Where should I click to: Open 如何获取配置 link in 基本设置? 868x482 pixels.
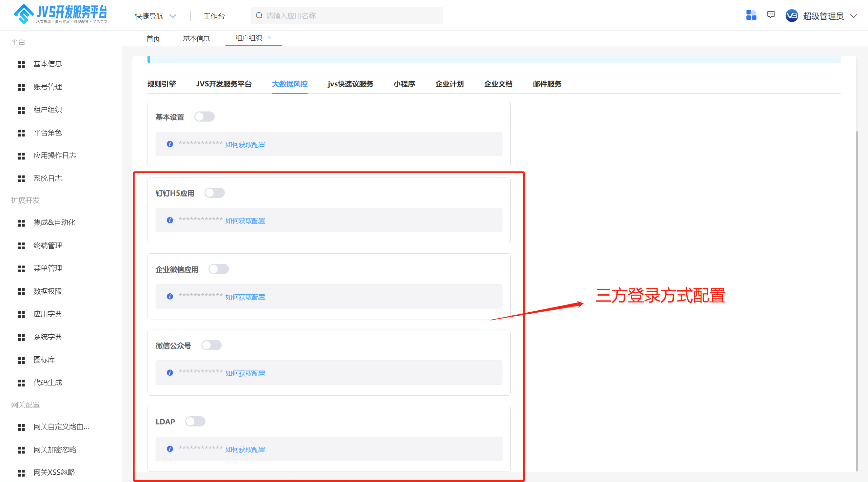coord(245,145)
